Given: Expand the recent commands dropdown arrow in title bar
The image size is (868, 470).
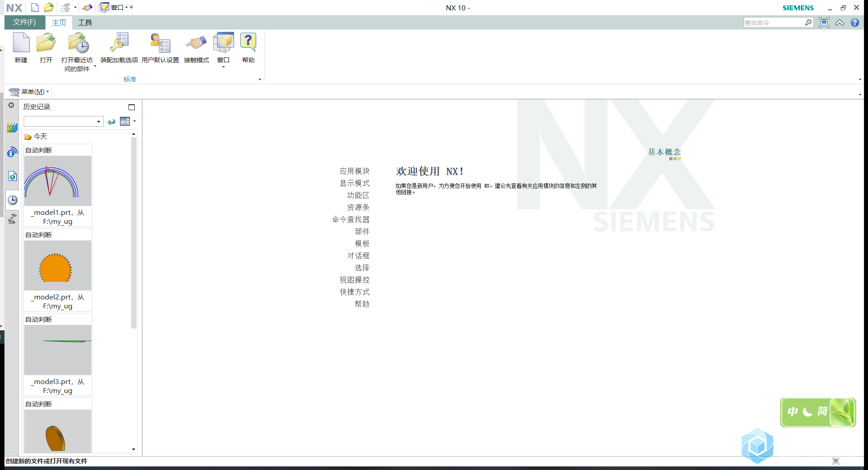Looking at the screenshot, I should click(x=75, y=8).
